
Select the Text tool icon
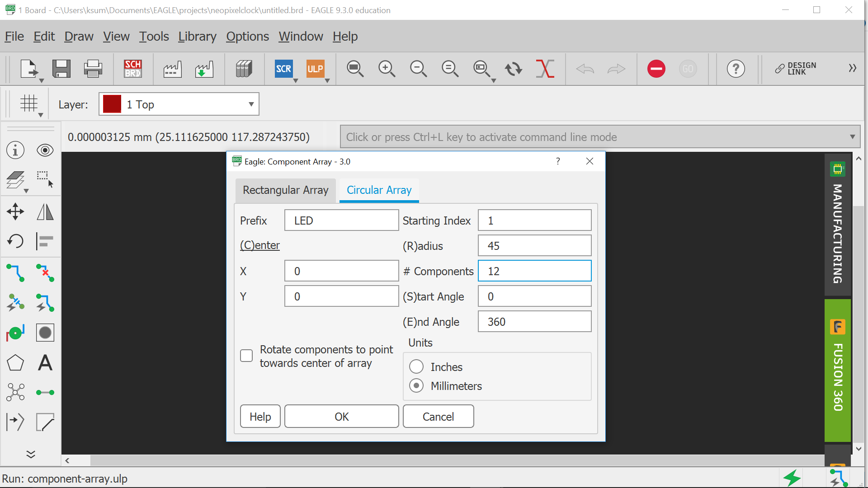[x=45, y=363]
